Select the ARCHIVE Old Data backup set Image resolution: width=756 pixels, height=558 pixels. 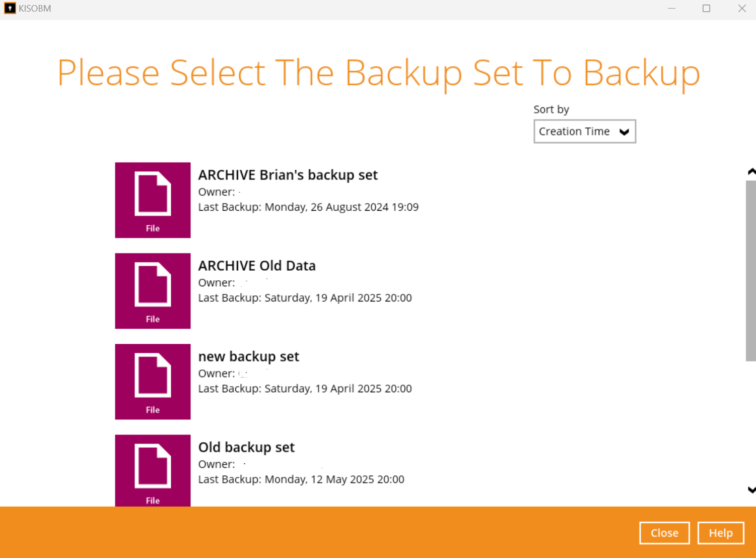click(x=257, y=265)
